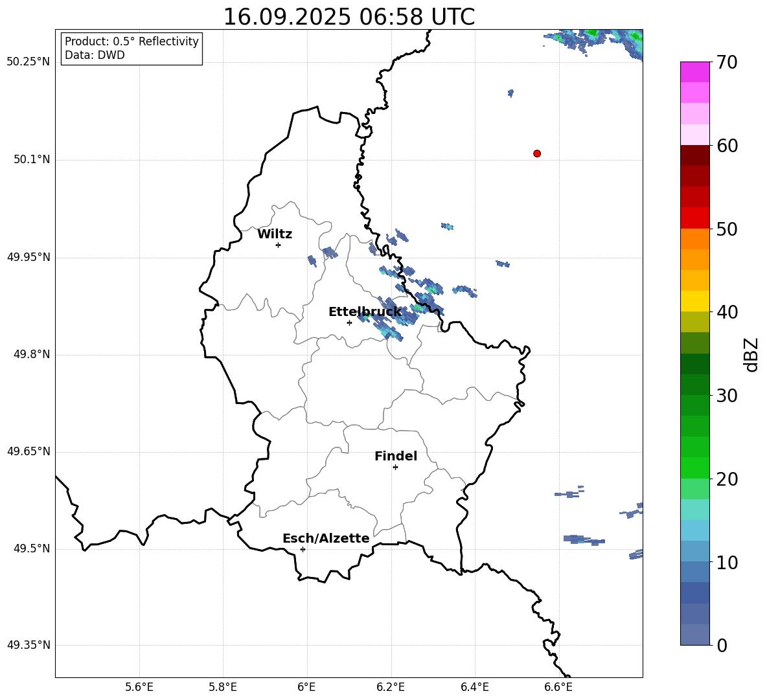Click the dark blue colorbar segment near 5 dBZ

694,593
